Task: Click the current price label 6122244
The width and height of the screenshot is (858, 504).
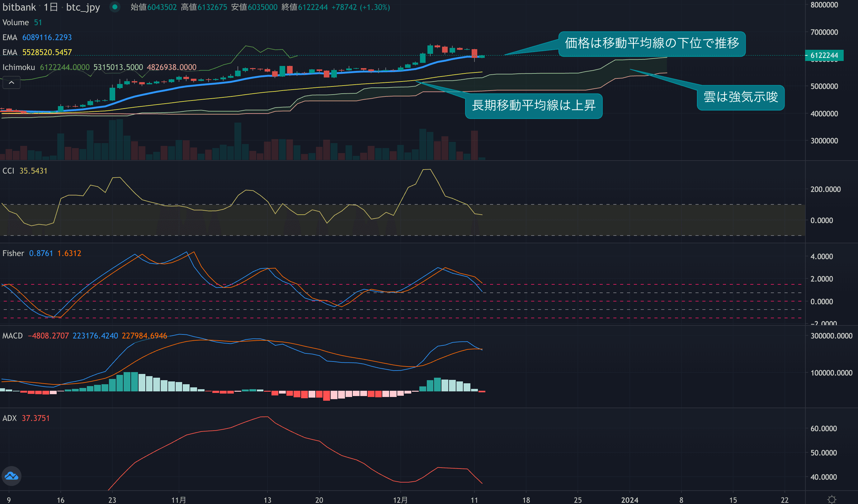Action: pos(824,55)
